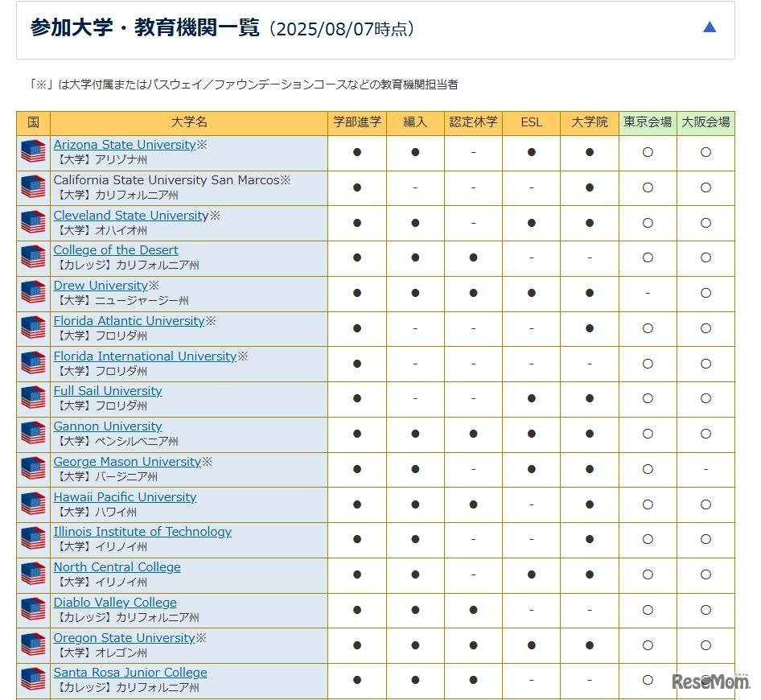Open Illinois Institute of Technology link

(x=142, y=532)
